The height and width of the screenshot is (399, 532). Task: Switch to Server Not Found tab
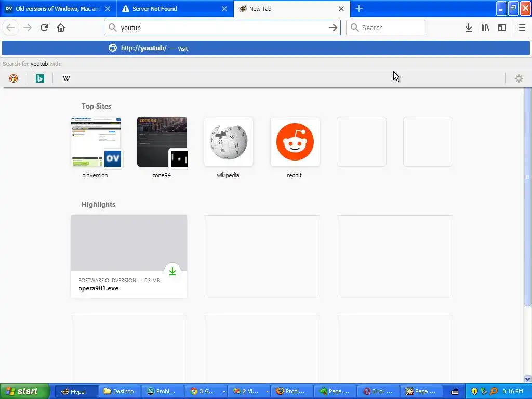point(175,9)
